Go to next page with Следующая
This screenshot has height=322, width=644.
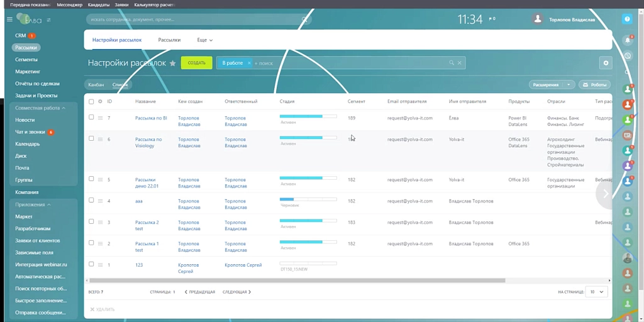click(237, 292)
